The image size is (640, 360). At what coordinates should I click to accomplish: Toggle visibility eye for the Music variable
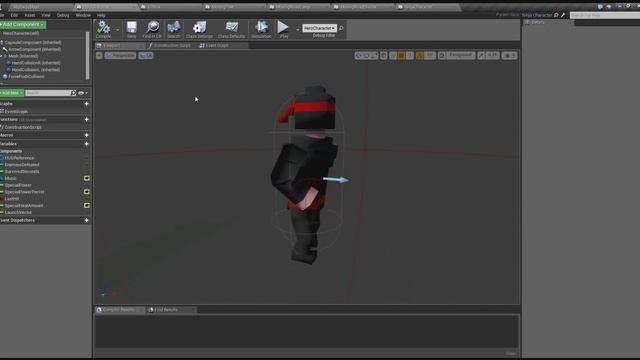[x=87, y=178]
